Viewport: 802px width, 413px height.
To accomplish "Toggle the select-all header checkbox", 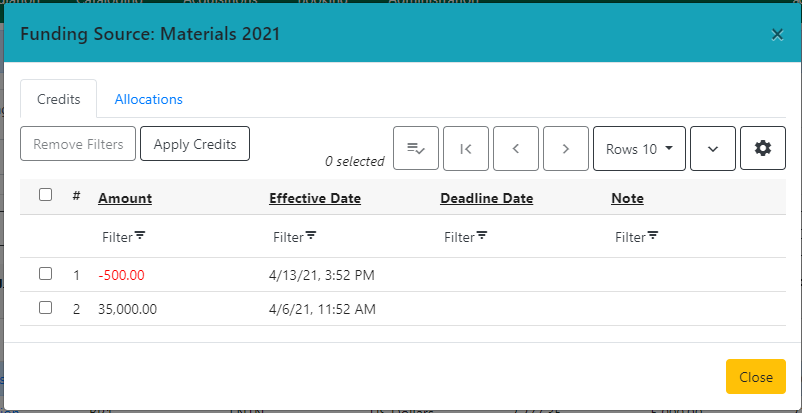I will pyautogui.click(x=45, y=195).
